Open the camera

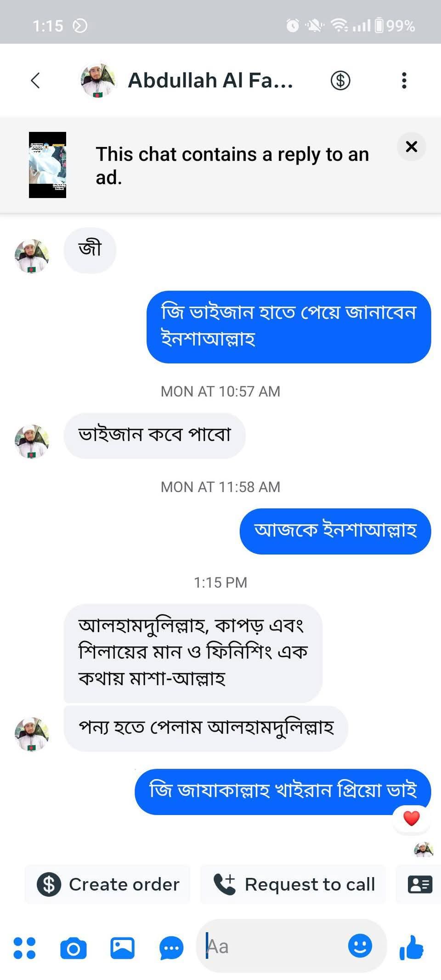73,948
